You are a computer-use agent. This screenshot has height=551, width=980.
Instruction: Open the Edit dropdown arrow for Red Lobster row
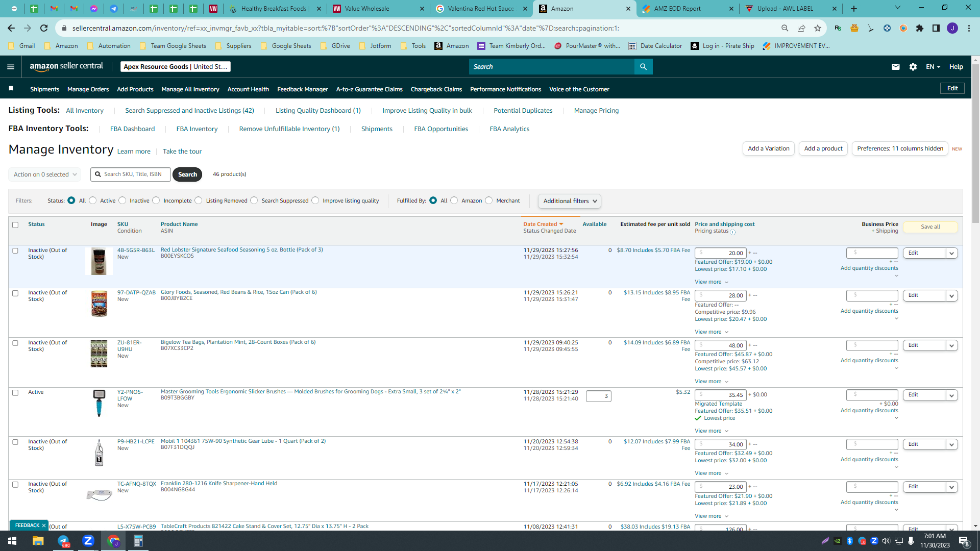(x=952, y=253)
